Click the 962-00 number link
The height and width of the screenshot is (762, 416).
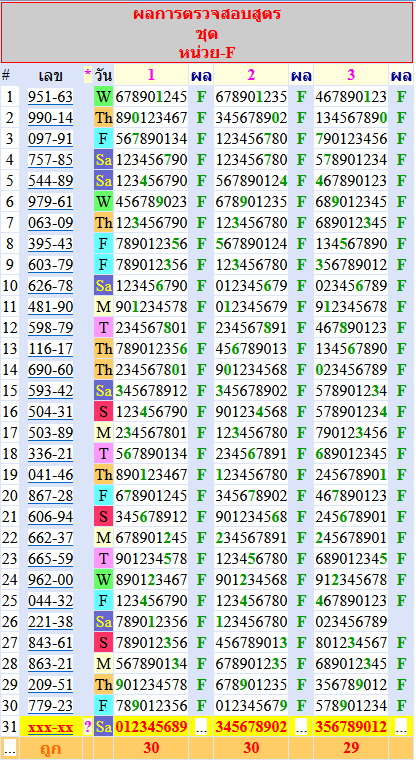click(51, 580)
